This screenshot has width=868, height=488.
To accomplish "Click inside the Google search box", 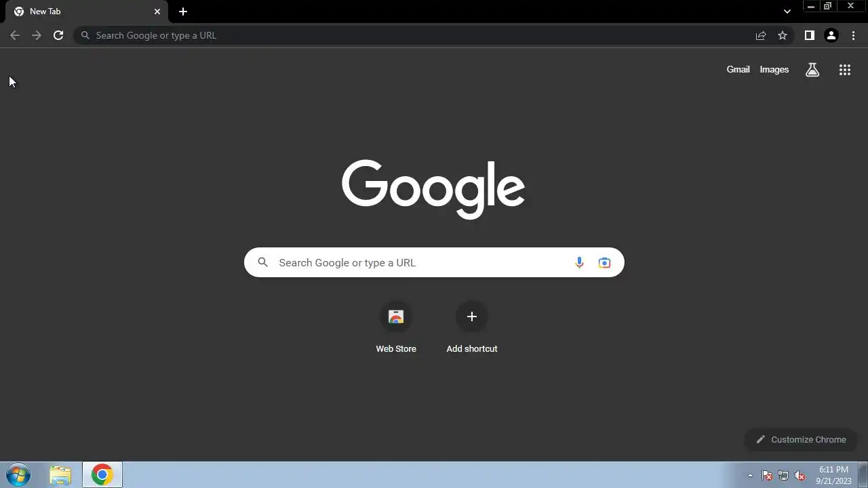I will click(x=434, y=262).
